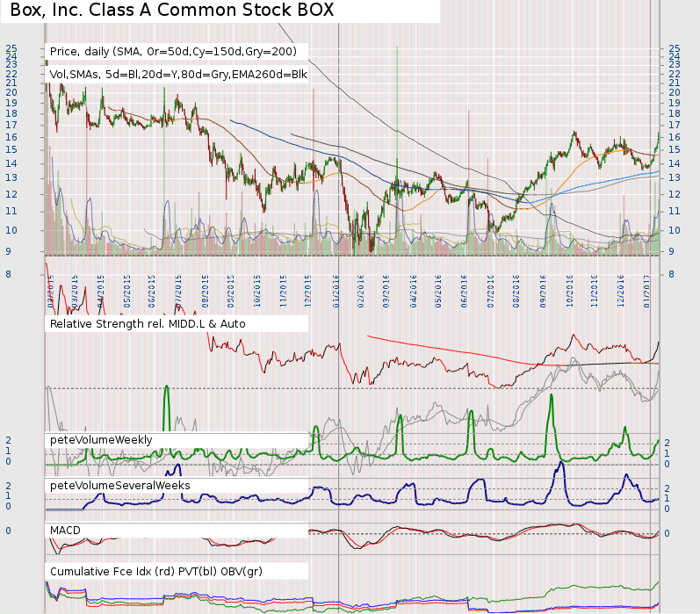
Task: Select the Price, daily SMA legend label
Action: click(173, 51)
